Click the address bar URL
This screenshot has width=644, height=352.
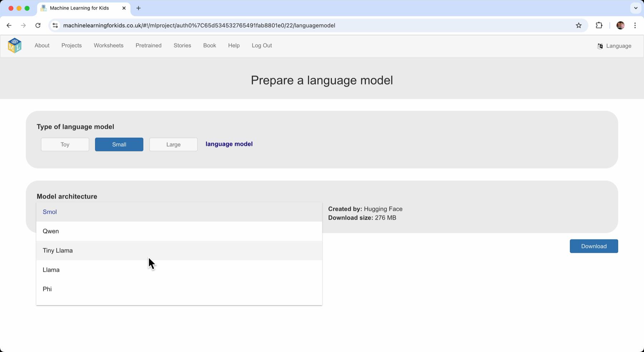[x=199, y=25]
